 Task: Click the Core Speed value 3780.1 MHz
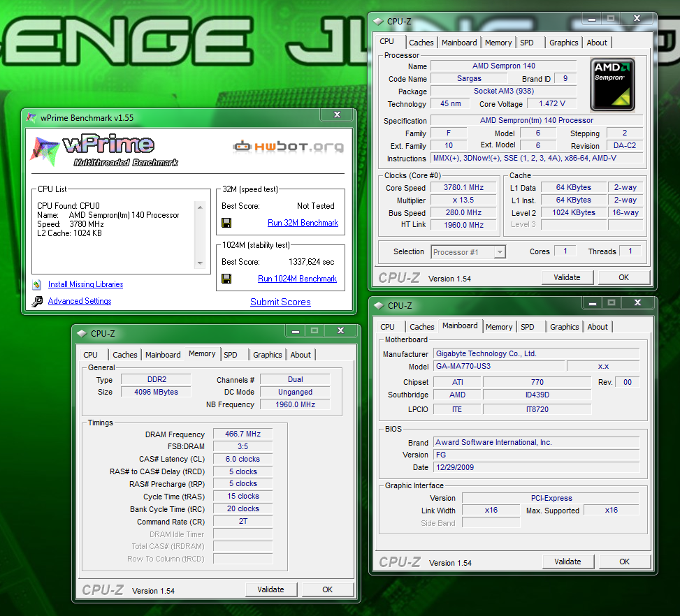pyautogui.click(x=463, y=187)
